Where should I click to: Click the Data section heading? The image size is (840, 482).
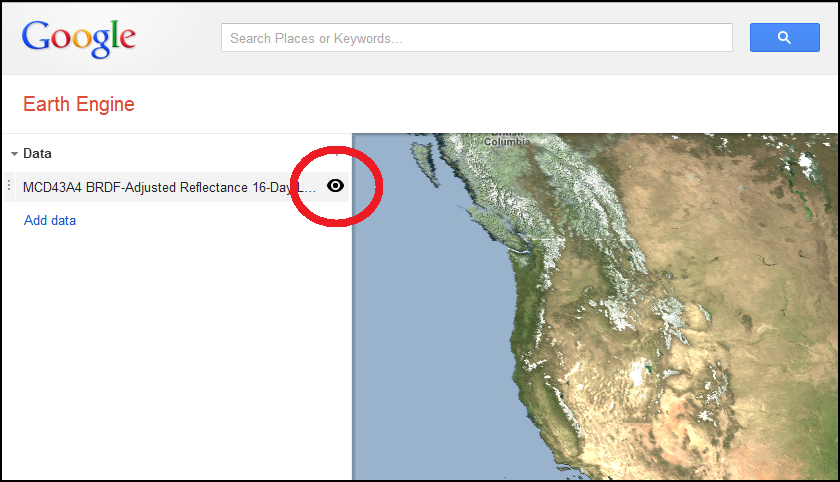[37, 154]
